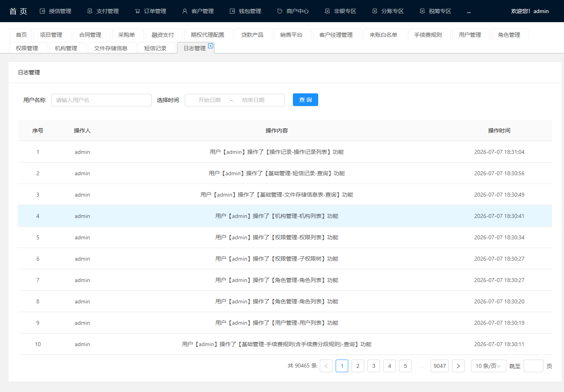The height and width of the screenshot is (392, 564).
Task: Switch to the 合同管理 tab
Action: 91,35
